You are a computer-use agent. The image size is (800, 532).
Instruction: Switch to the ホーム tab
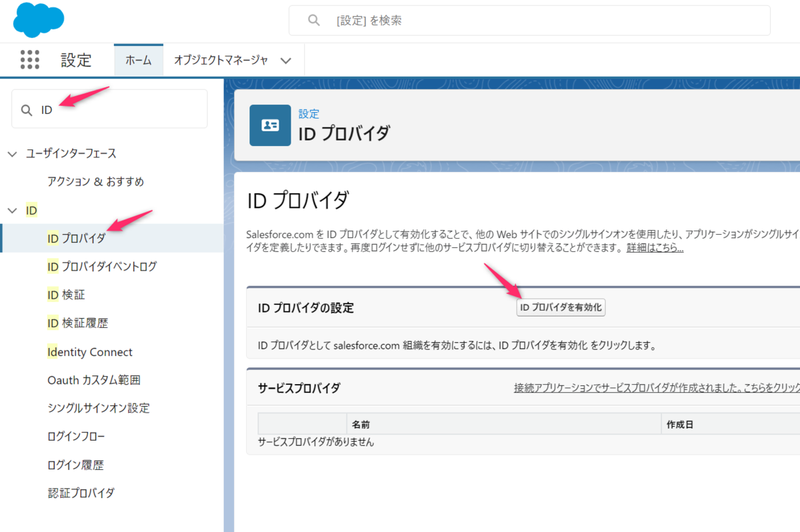(x=138, y=59)
